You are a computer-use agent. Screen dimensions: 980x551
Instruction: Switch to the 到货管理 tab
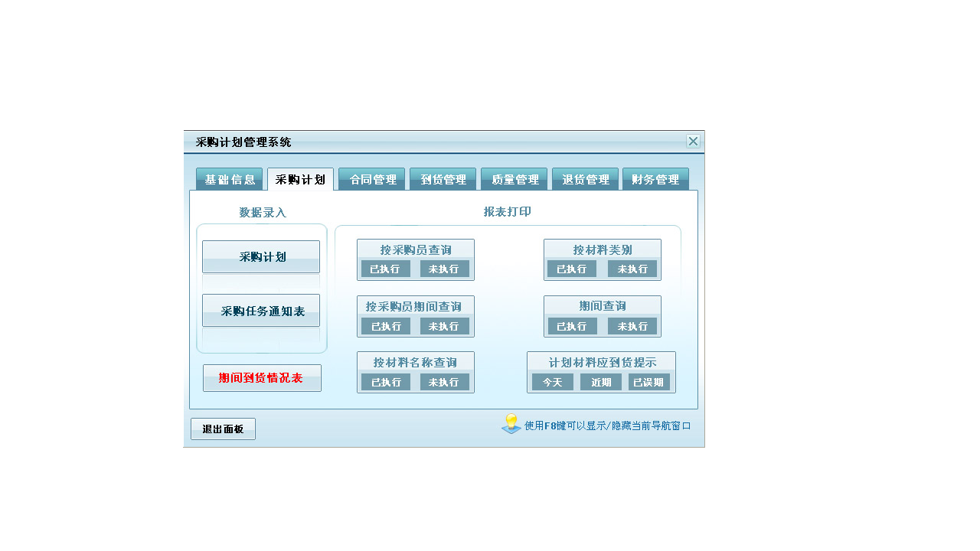(443, 178)
